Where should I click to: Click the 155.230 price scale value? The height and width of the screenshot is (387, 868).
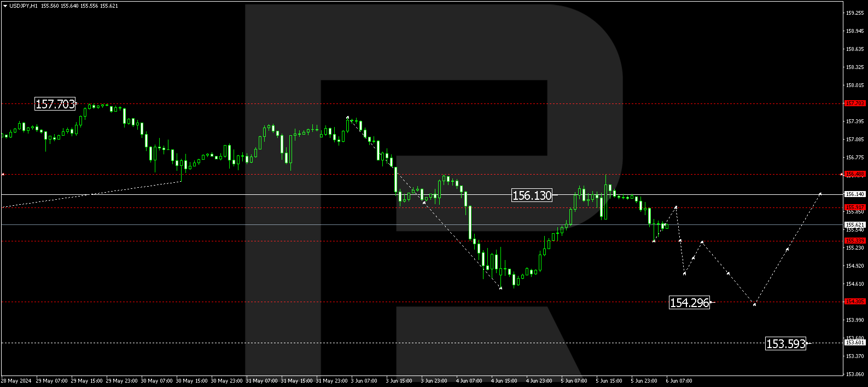pyautogui.click(x=855, y=247)
